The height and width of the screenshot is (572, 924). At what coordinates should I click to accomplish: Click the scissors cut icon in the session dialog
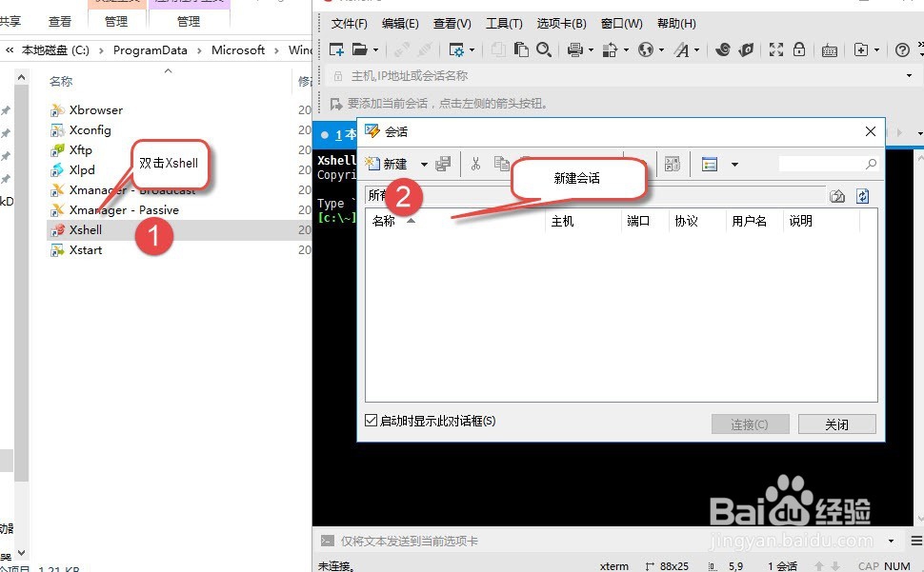476,164
